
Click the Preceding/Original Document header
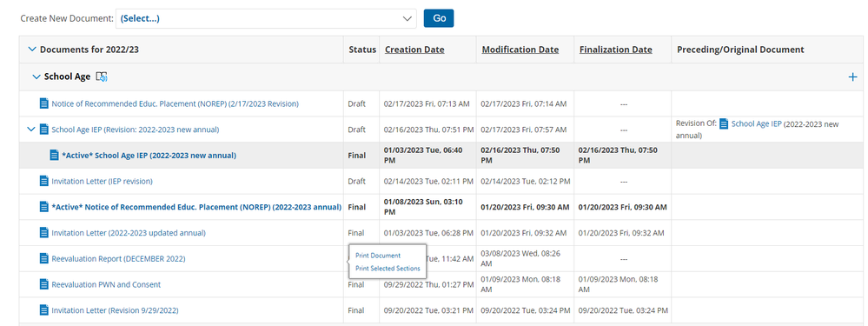pyautogui.click(x=740, y=50)
